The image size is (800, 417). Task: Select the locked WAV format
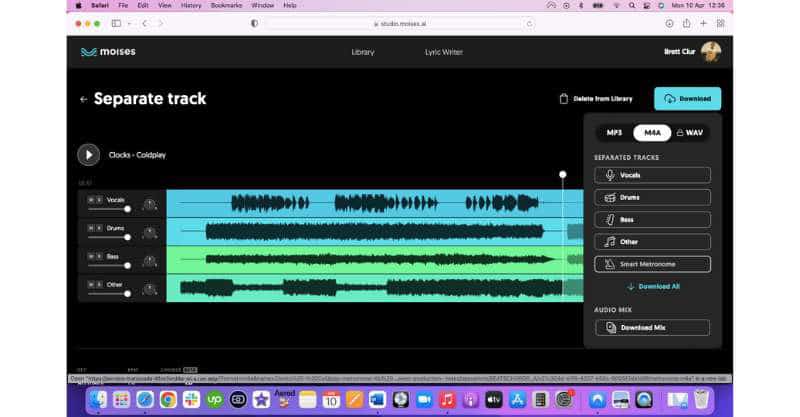(x=690, y=133)
